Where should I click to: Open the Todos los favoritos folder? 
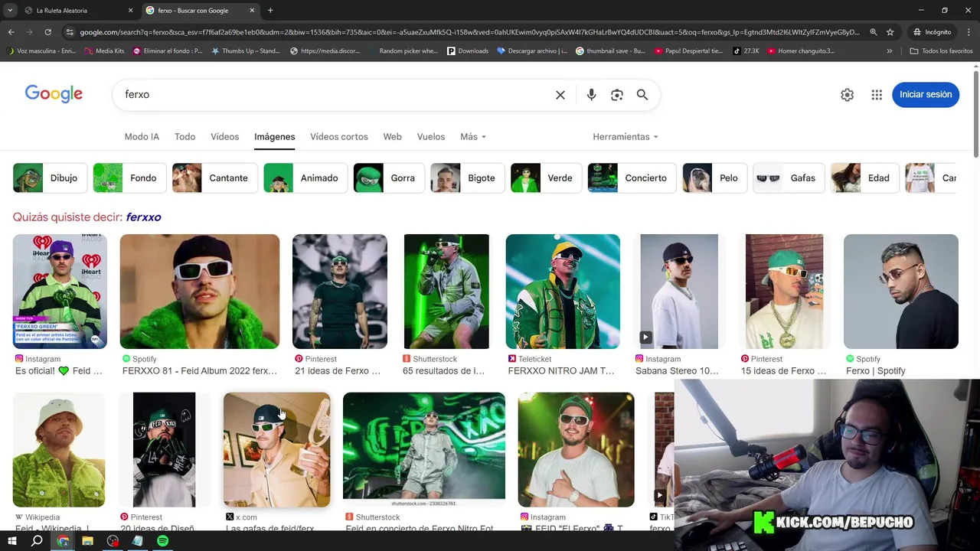(x=941, y=51)
